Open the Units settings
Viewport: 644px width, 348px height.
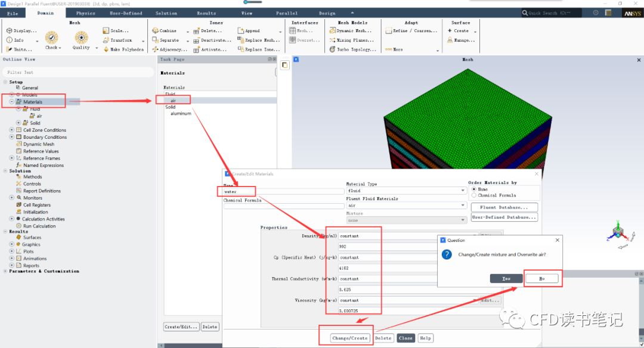(19, 49)
